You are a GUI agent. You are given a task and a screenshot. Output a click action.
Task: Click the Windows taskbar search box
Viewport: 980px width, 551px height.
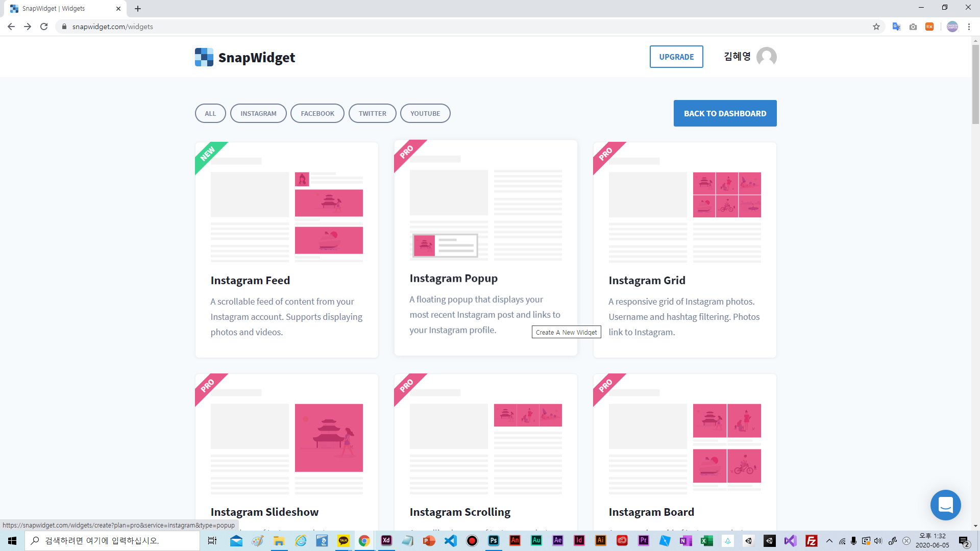click(x=112, y=540)
